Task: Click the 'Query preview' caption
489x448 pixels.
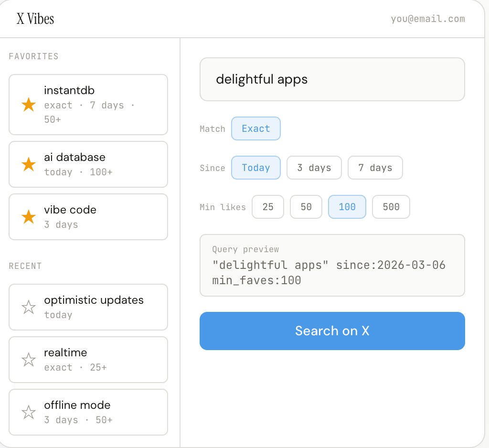Action: pos(246,249)
